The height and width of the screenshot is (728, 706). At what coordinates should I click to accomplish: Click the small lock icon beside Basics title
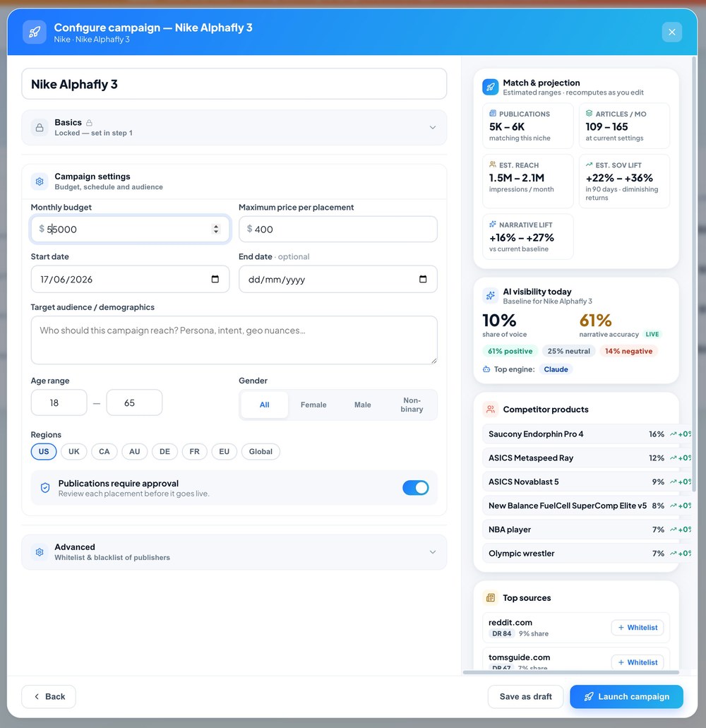pyautogui.click(x=89, y=123)
